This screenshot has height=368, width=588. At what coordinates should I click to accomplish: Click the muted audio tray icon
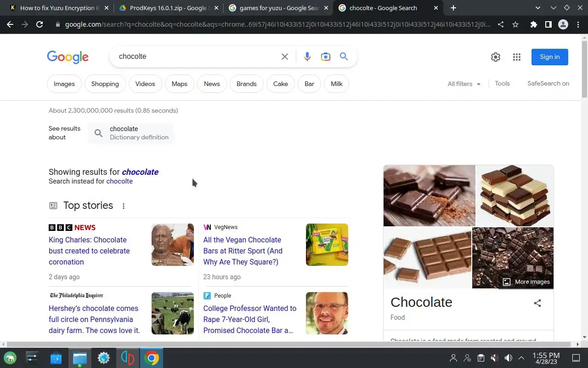[x=495, y=358]
